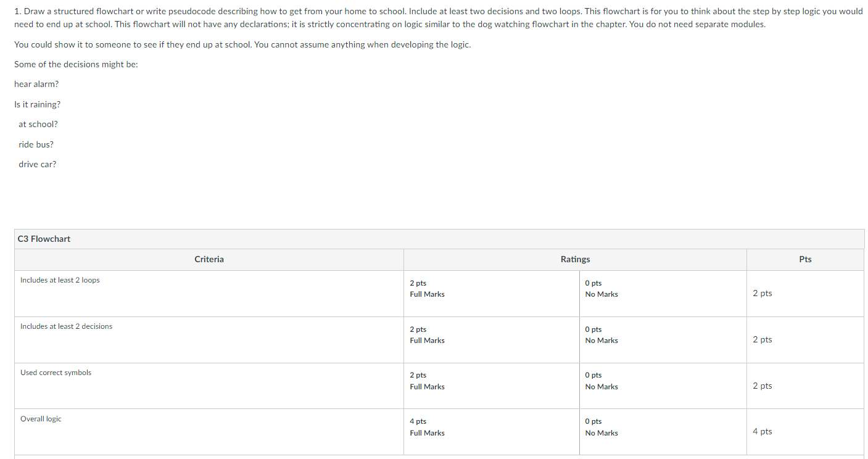The height and width of the screenshot is (459, 868).
Task: Click the 'Includes at least 2 decisions' criterion
Action: (66, 326)
